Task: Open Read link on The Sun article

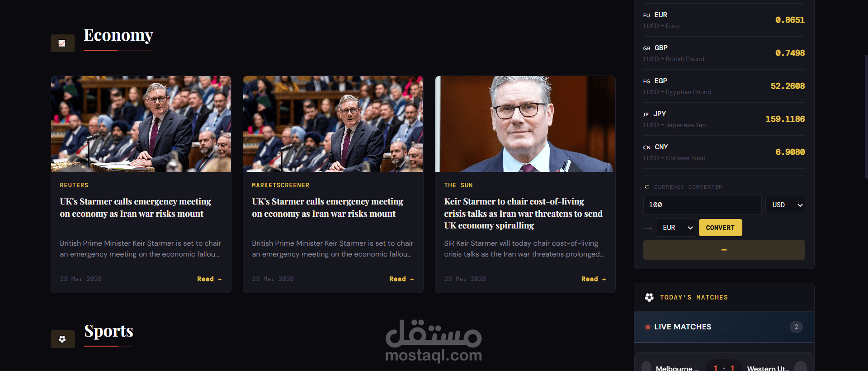Action: (x=594, y=279)
